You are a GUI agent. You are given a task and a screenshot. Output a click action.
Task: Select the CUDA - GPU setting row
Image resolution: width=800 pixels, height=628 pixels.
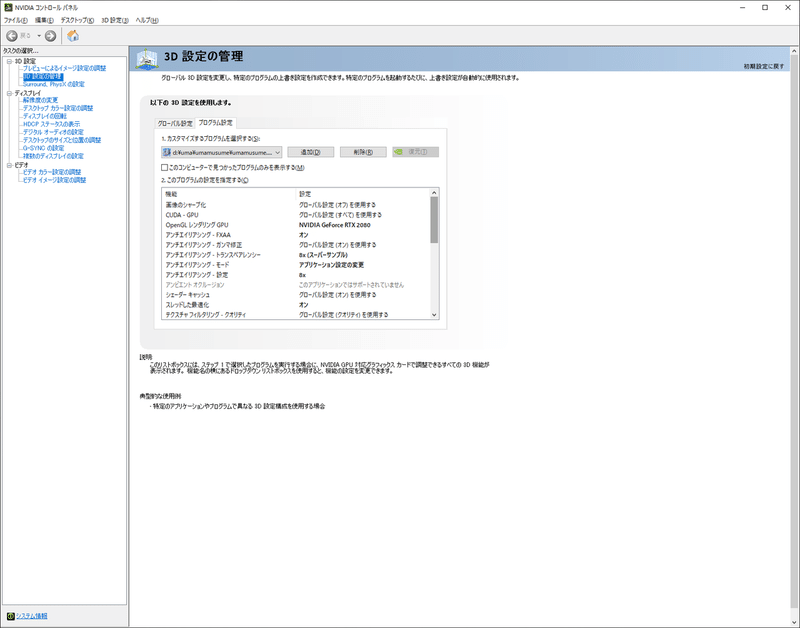tap(296, 215)
